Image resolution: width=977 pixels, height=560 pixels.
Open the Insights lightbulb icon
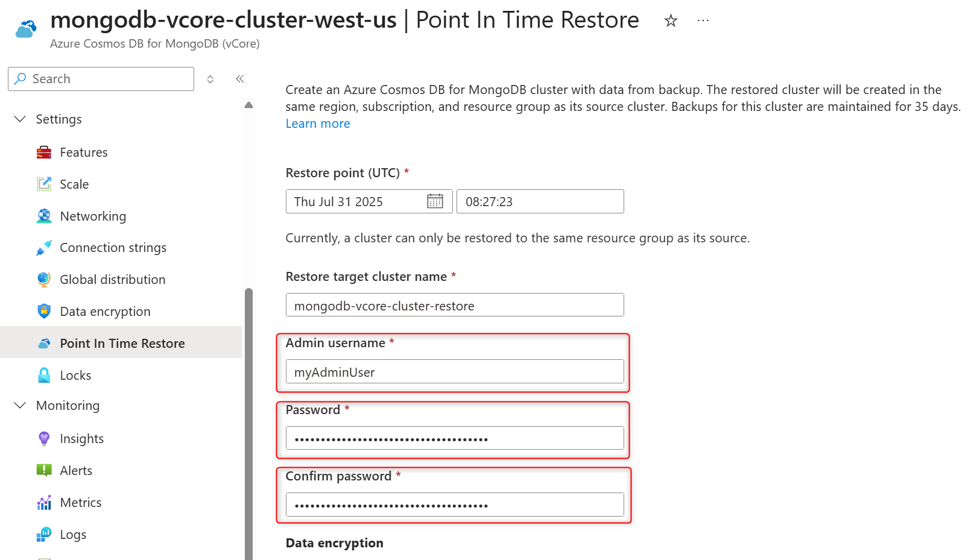[x=44, y=439]
